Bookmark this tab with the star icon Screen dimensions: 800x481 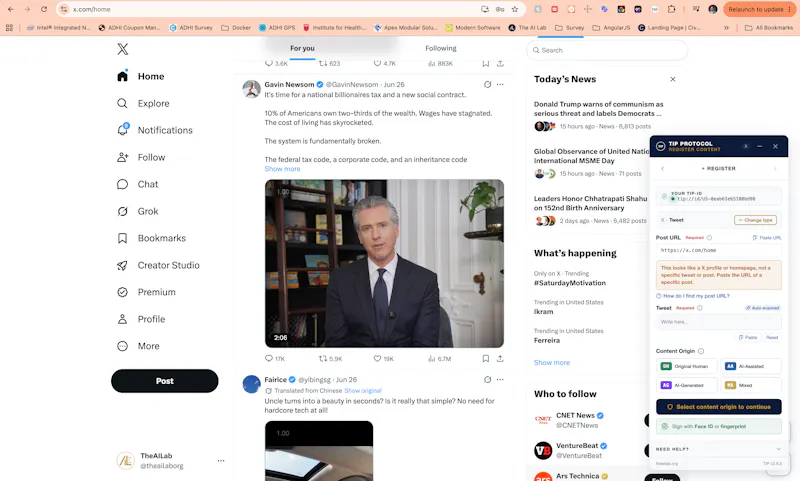click(515, 9)
